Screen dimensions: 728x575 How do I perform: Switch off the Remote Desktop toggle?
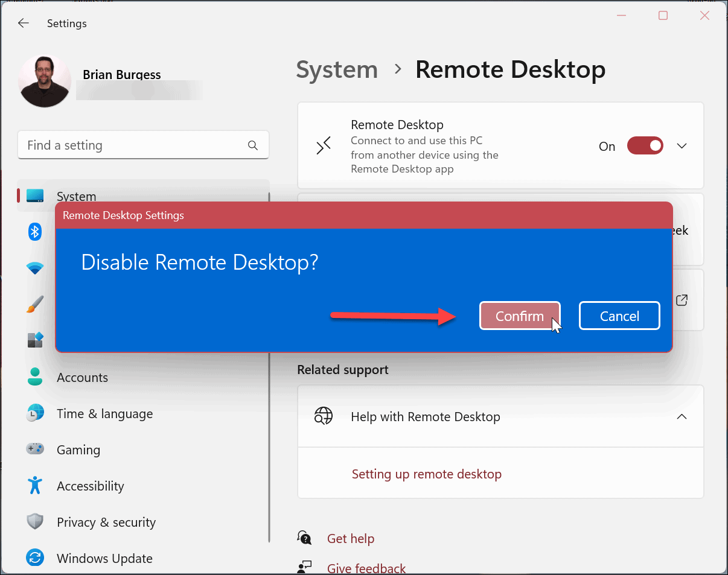[x=645, y=145]
